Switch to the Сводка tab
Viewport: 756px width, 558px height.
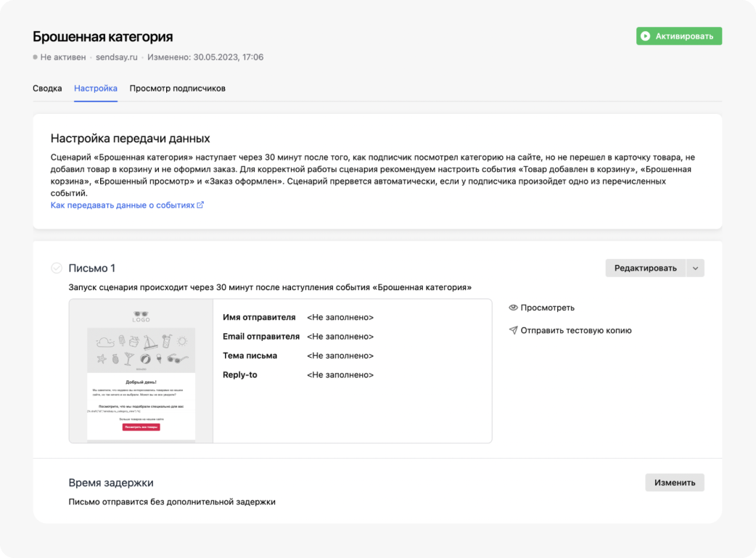47,89
